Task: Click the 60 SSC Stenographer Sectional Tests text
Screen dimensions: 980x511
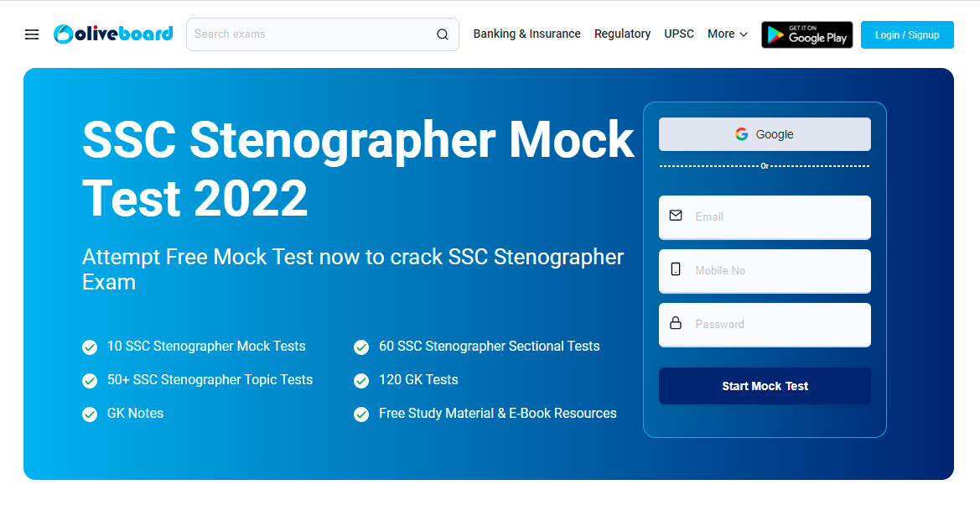Action: click(x=490, y=347)
